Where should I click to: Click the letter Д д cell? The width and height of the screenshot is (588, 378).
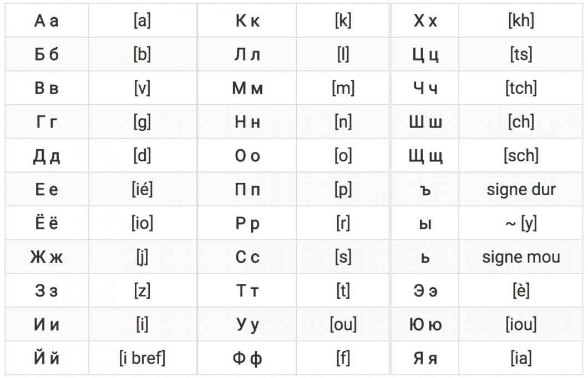pos(47,156)
